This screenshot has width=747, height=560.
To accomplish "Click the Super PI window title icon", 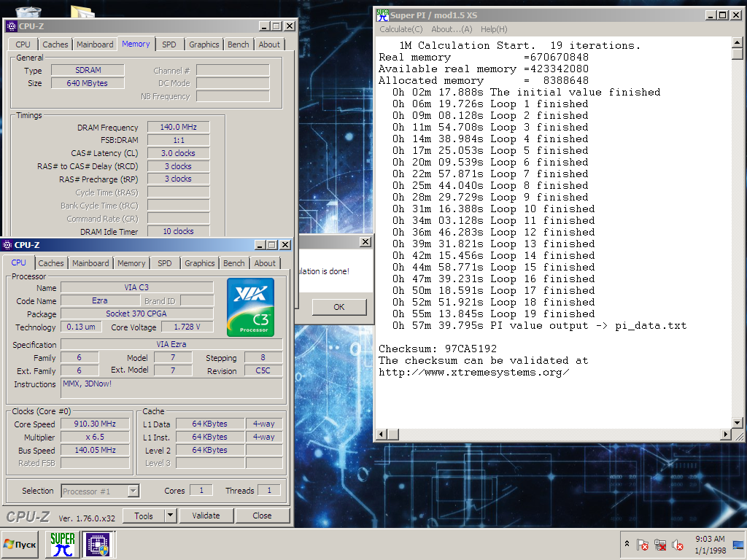I will tap(382, 15).
